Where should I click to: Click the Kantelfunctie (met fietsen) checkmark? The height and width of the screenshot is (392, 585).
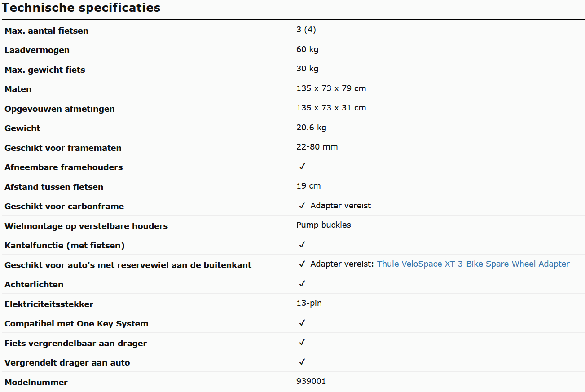(302, 245)
